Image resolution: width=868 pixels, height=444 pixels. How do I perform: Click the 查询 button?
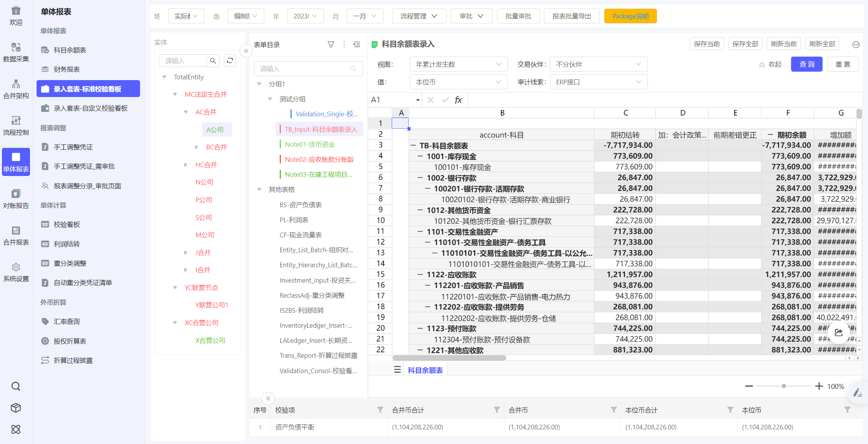point(806,64)
